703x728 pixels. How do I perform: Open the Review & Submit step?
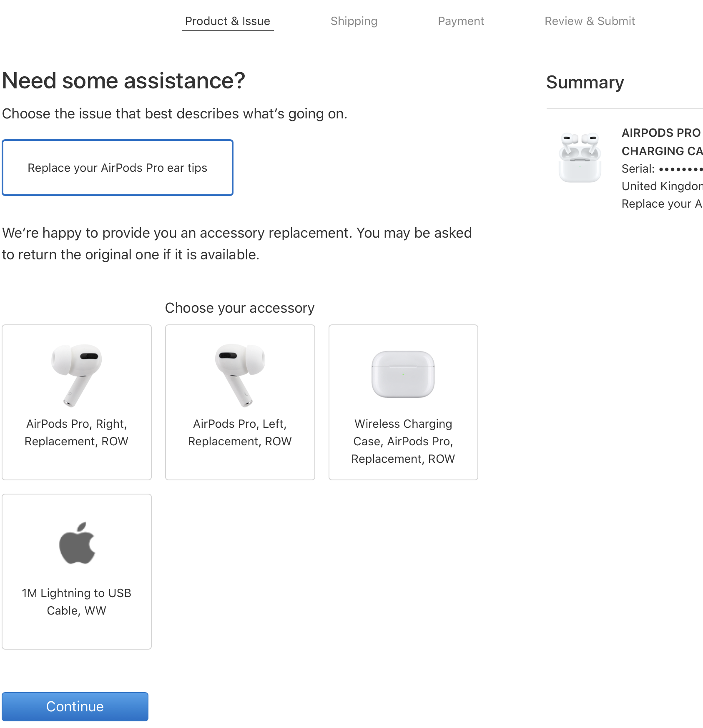[x=590, y=21]
